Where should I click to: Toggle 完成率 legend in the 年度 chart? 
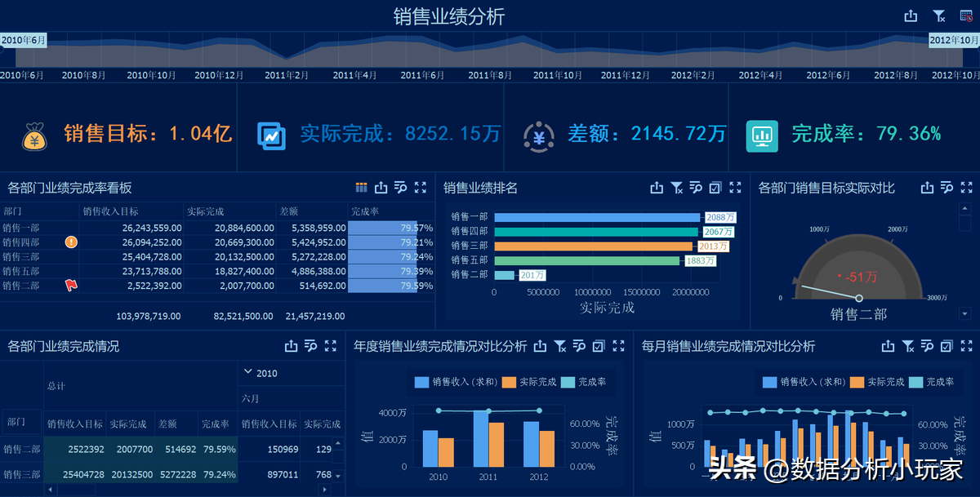583,382
